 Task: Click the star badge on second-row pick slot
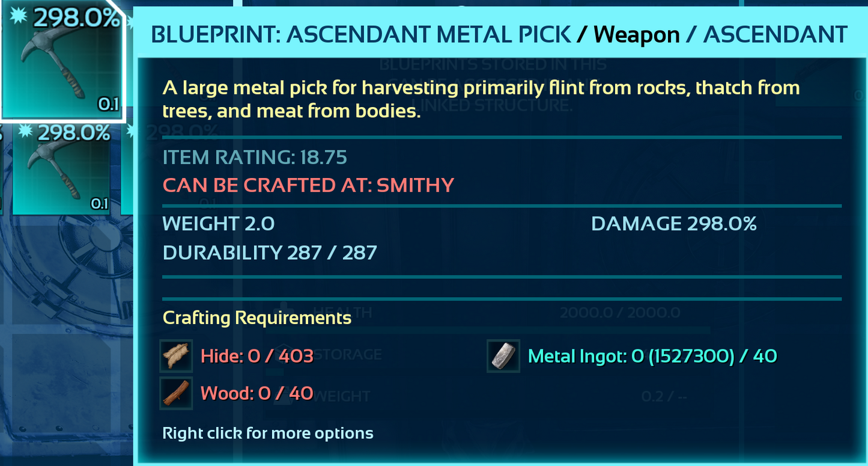pos(25,132)
